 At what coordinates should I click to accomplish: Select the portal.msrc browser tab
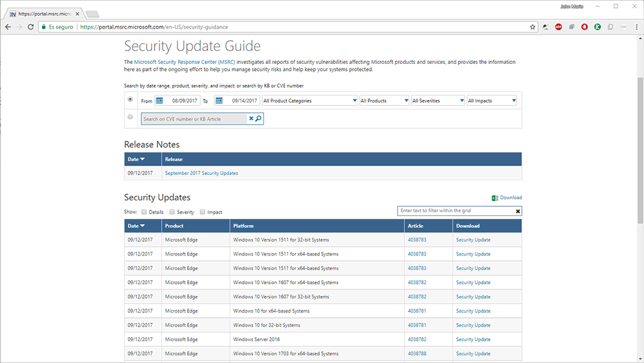click(x=44, y=13)
